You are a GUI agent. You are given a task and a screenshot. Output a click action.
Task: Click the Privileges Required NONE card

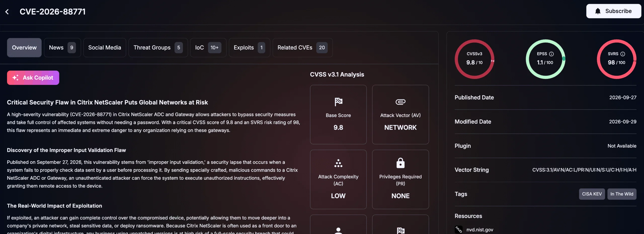pos(400,179)
